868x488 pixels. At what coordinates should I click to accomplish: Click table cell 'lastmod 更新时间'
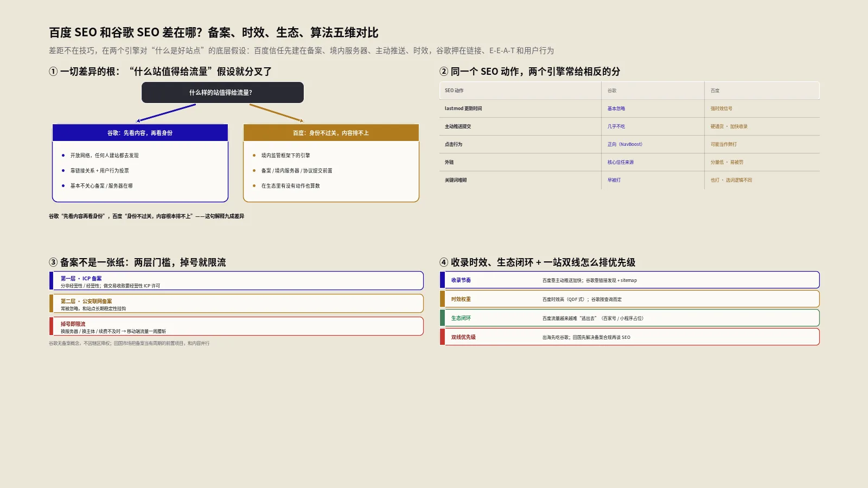click(463, 108)
